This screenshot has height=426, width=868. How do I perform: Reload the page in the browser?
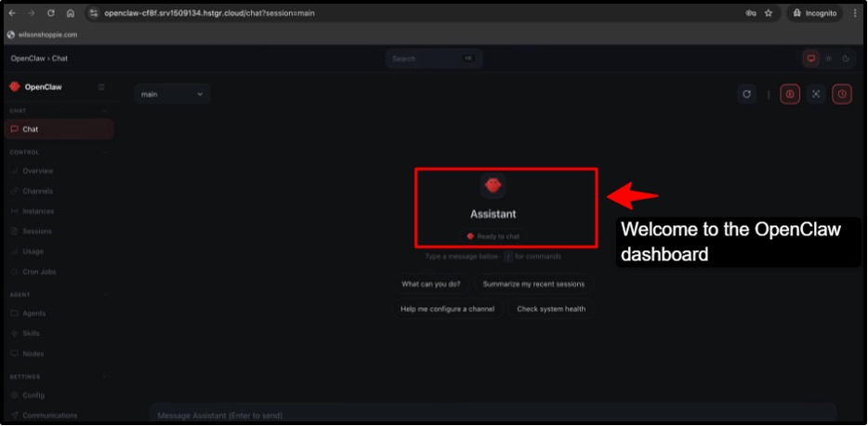pyautogui.click(x=51, y=13)
